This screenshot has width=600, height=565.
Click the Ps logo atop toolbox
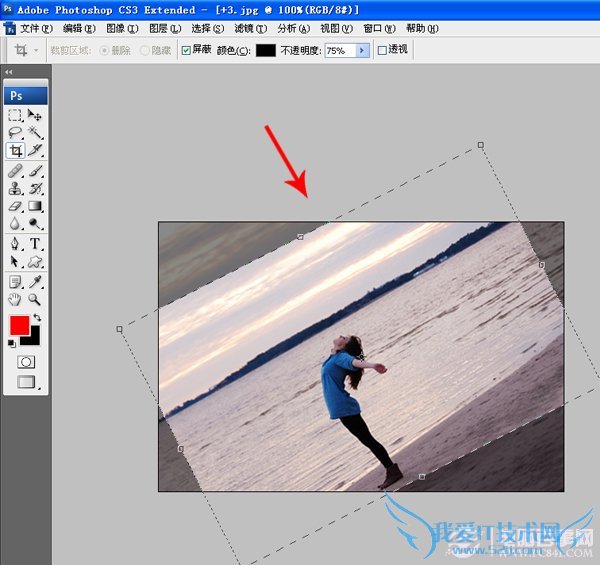[x=26, y=96]
